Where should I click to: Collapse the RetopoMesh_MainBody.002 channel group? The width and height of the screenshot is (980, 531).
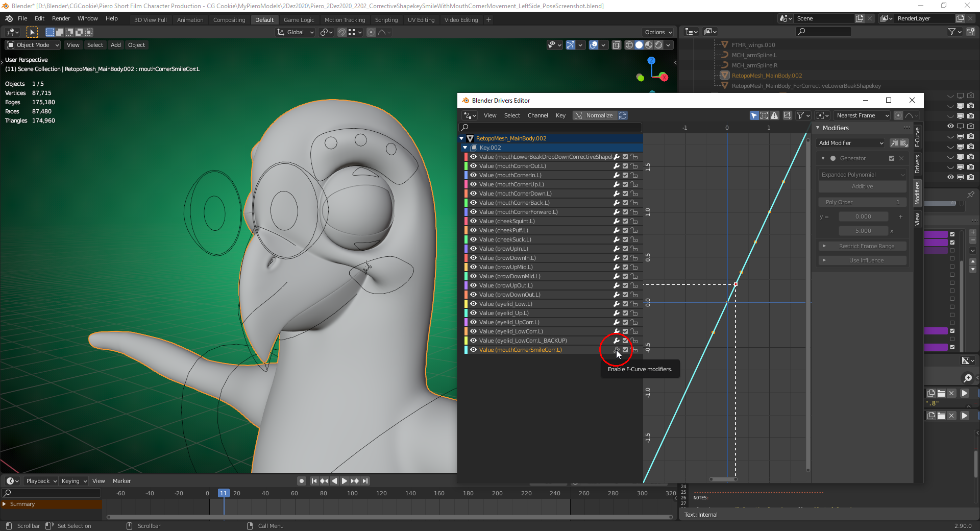[462, 138]
